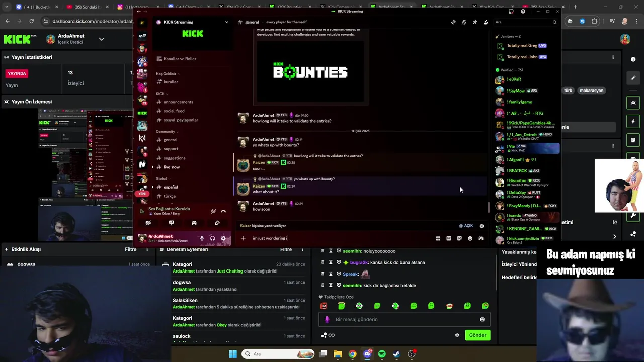Screen dimensions: 644x362
Task: Expand the KICK Streaming server menu
Action: click(227, 22)
